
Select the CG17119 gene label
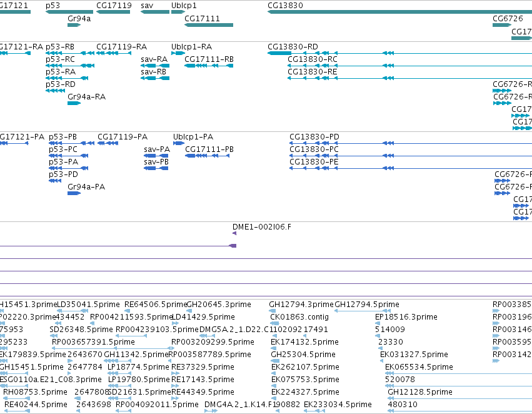[x=114, y=6]
